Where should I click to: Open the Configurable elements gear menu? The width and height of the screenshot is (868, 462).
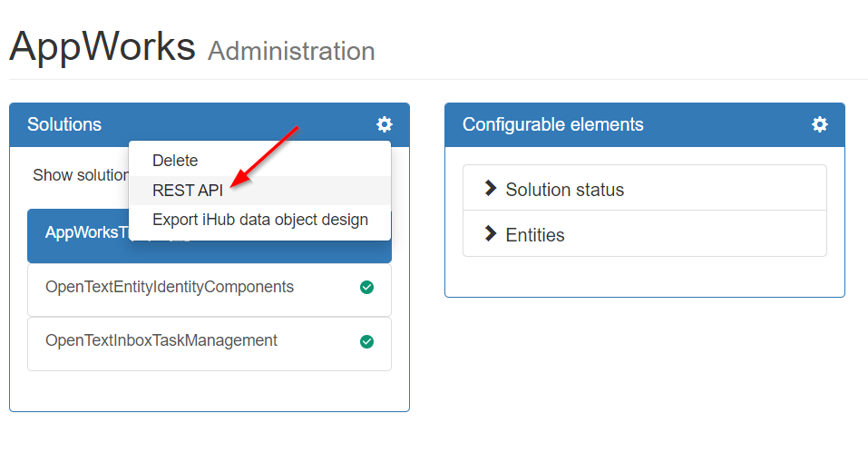pos(820,124)
